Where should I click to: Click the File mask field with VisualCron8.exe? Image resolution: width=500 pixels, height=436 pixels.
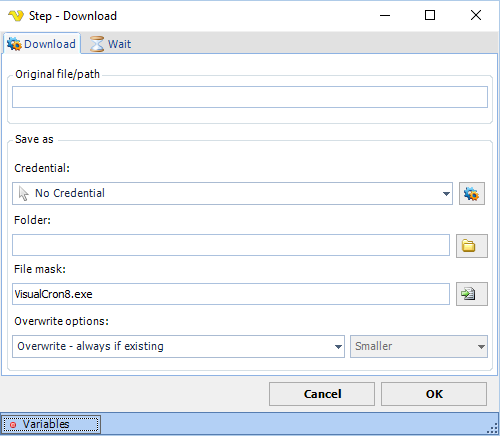tap(231, 294)
